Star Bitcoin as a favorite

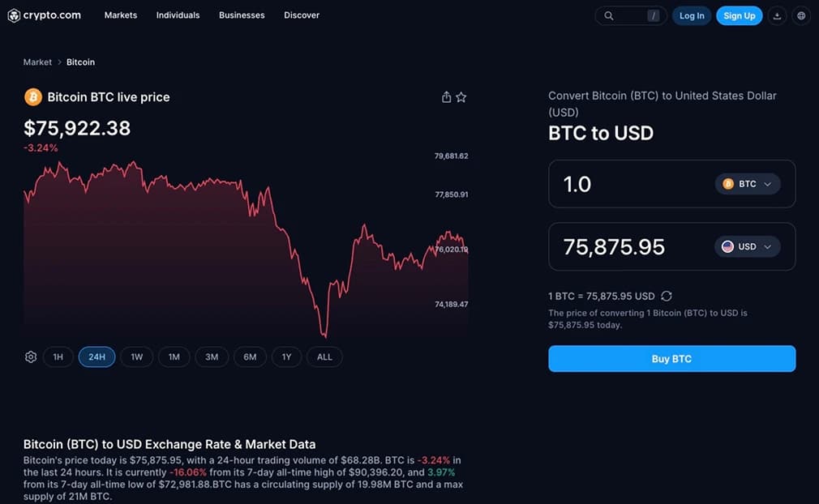click(x=461, y=96)
